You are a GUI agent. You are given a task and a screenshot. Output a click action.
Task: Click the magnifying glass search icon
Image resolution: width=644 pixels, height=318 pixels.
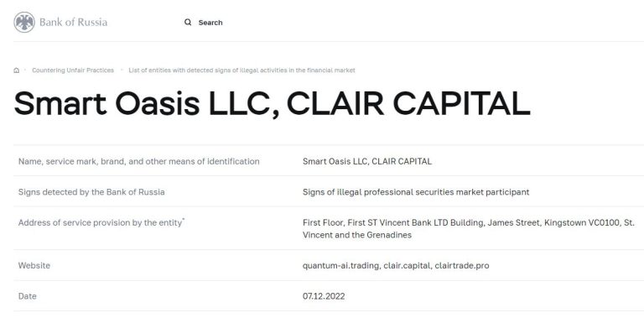tap(188, 22)
